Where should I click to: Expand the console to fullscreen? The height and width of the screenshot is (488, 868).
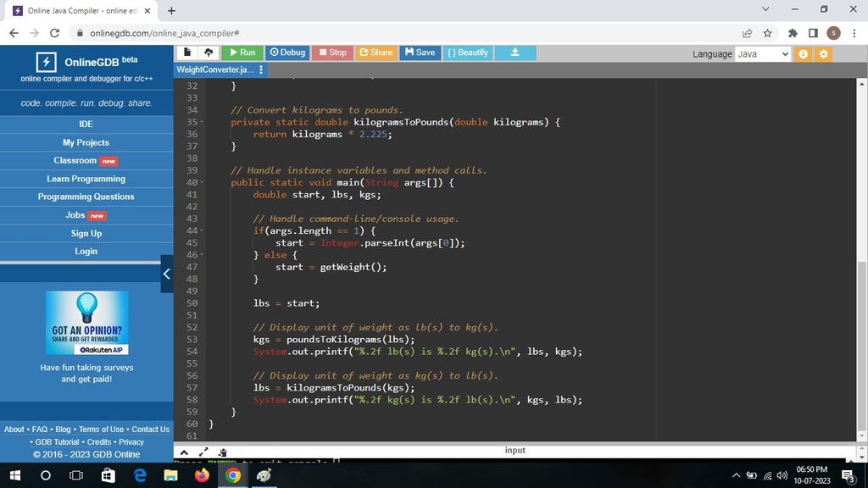(203, 452)
